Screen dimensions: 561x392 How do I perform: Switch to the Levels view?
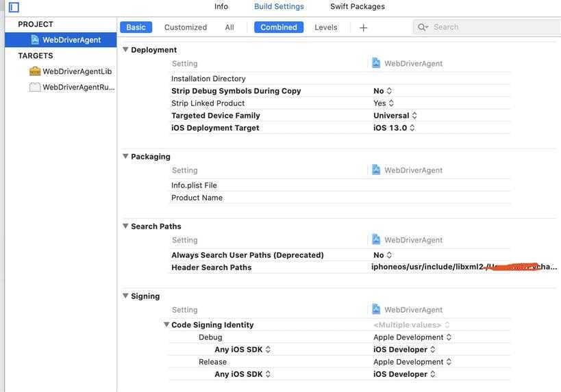click(x=325, y=27)
